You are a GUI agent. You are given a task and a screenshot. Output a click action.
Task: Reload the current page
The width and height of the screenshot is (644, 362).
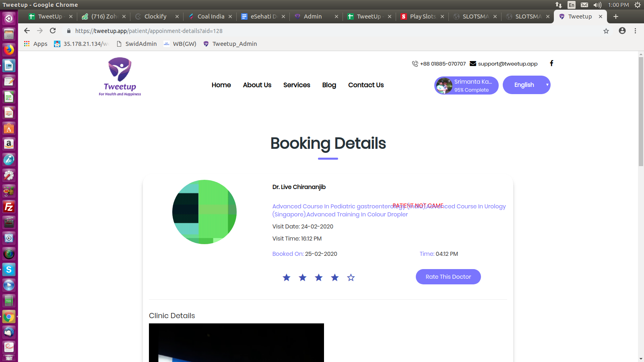coord(53,31)
